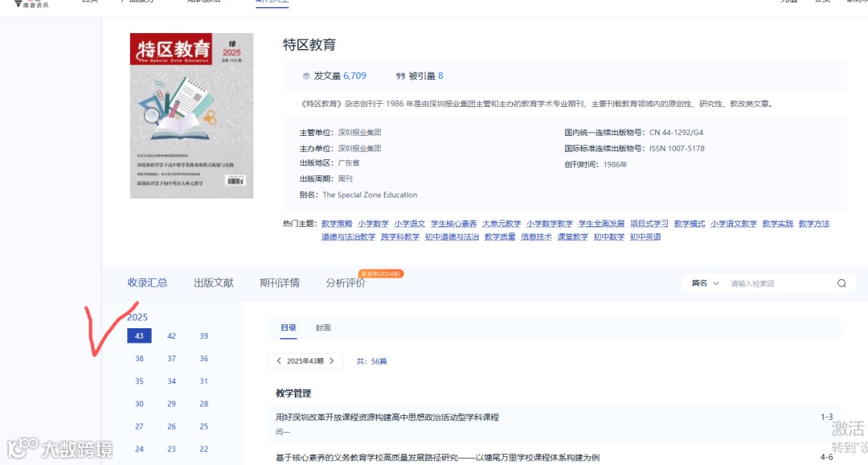The image size is (868, 465).
Task: Open the 篇名 search field dropdown
Action: click(x=706, y=283)
